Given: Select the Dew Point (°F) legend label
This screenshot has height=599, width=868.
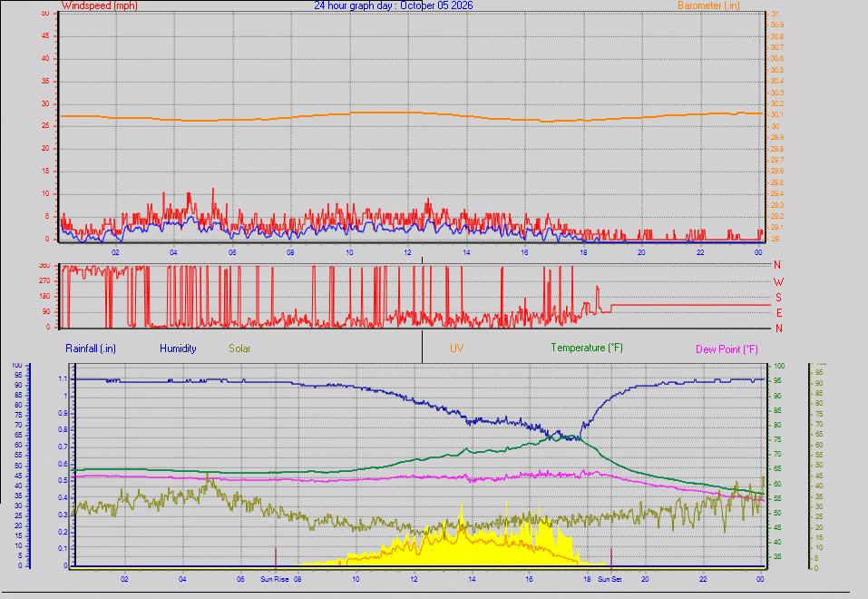Looking at the screenshot, I should pos(727,349).
